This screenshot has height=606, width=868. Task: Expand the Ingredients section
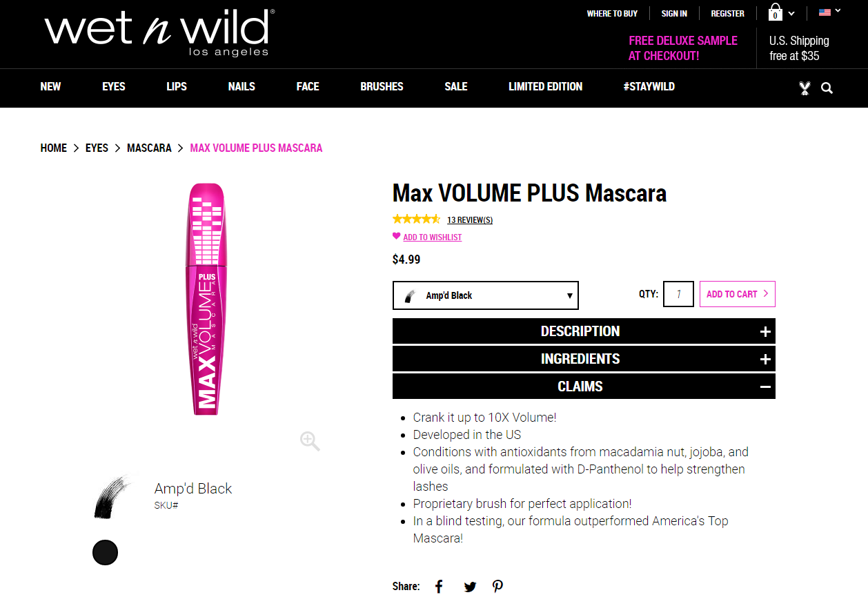pyautogui.click(x=584, y=359)
